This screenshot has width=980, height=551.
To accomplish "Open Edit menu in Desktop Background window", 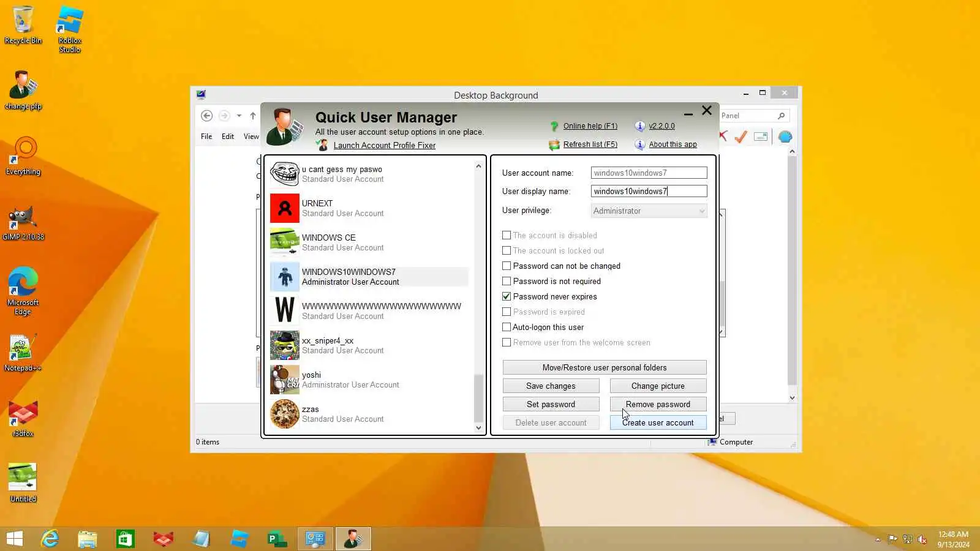I will tap(228, 137).
